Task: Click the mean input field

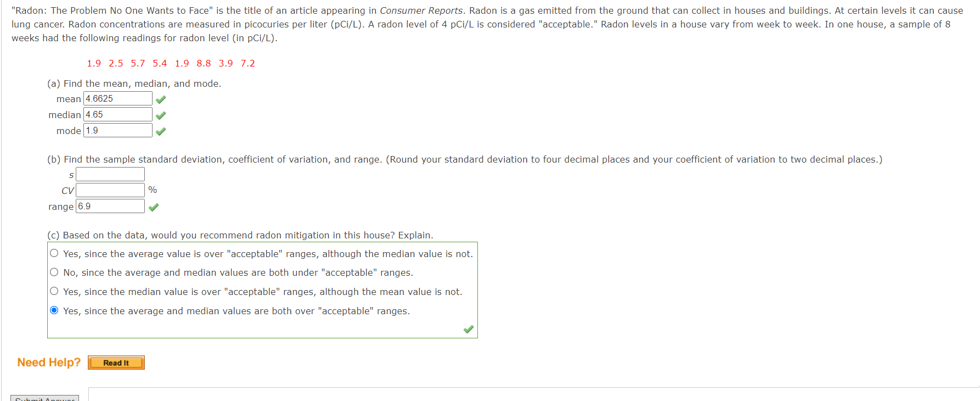Action: [x=118, y=98]
